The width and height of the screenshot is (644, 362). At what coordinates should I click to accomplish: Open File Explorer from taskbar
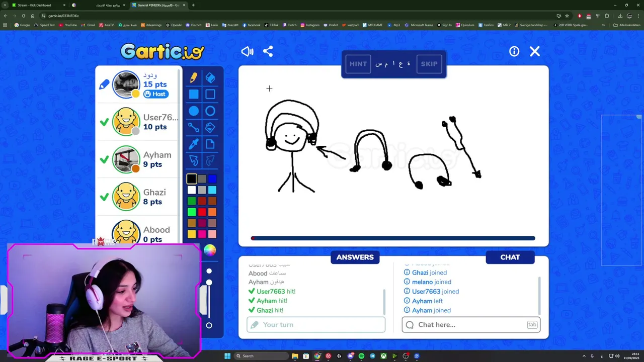pyautogui.click(x=295, y=356)
